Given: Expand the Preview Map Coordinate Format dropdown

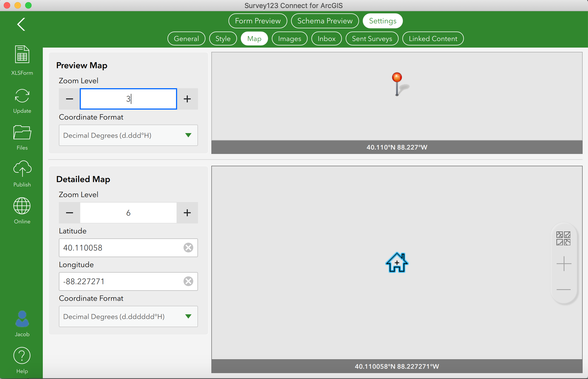Looking at the screenshot, I should pos(188,135).
